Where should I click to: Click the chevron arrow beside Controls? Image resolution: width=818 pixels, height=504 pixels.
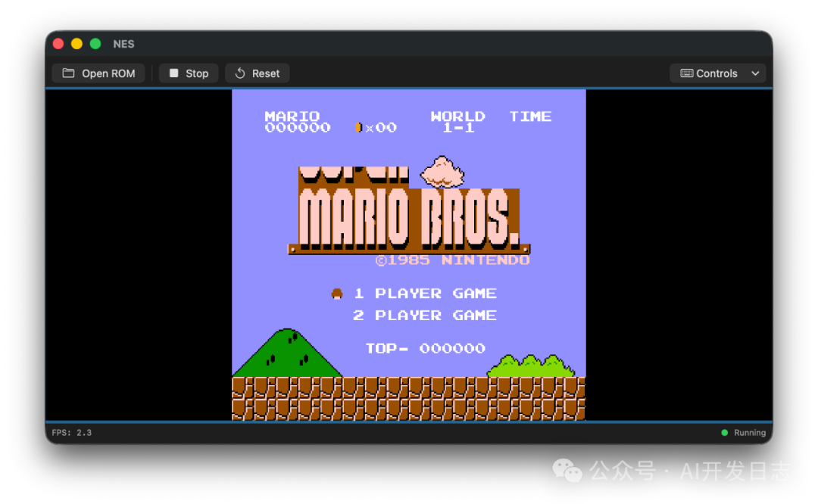(x=755, y=73)
